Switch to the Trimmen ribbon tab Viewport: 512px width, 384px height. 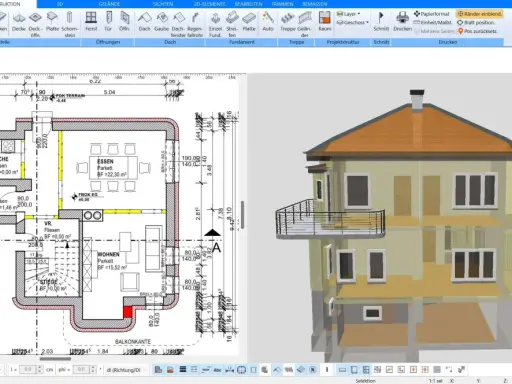(x=282, y=4)
